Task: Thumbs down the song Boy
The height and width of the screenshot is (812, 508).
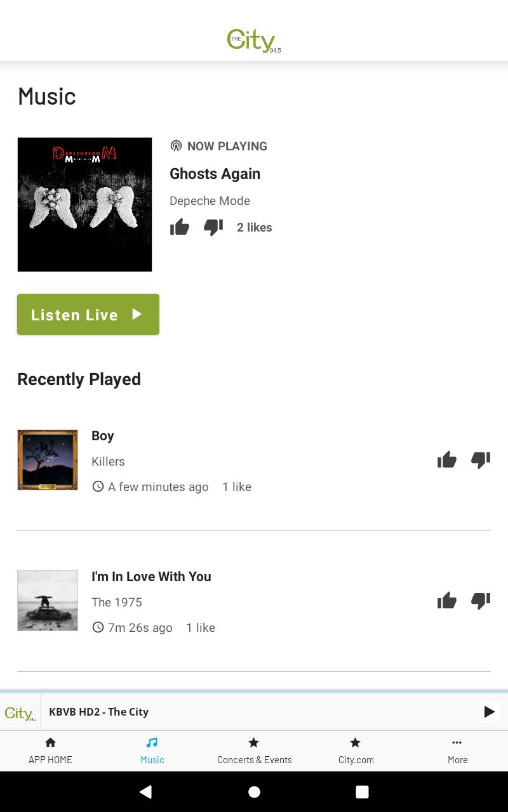Action: [x=481, y=460]
